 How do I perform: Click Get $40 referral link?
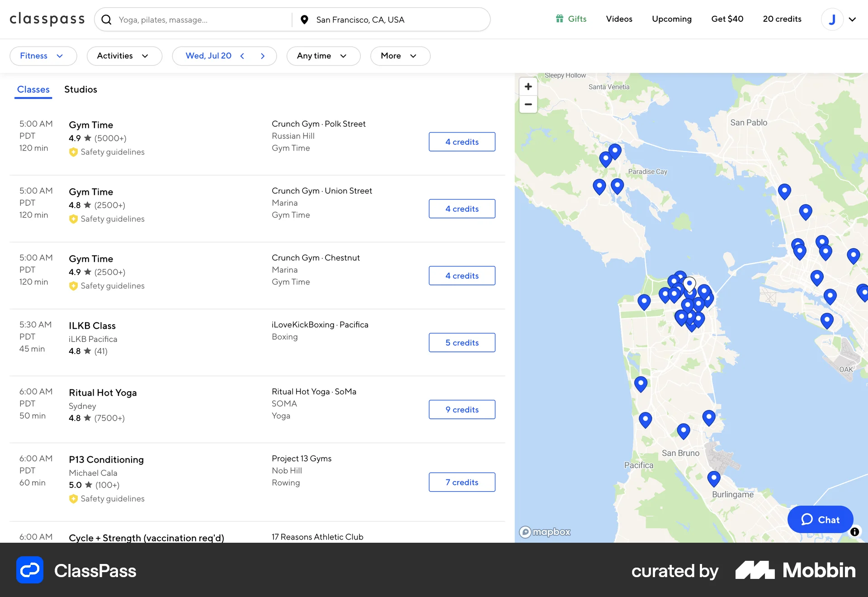point(727,19)
